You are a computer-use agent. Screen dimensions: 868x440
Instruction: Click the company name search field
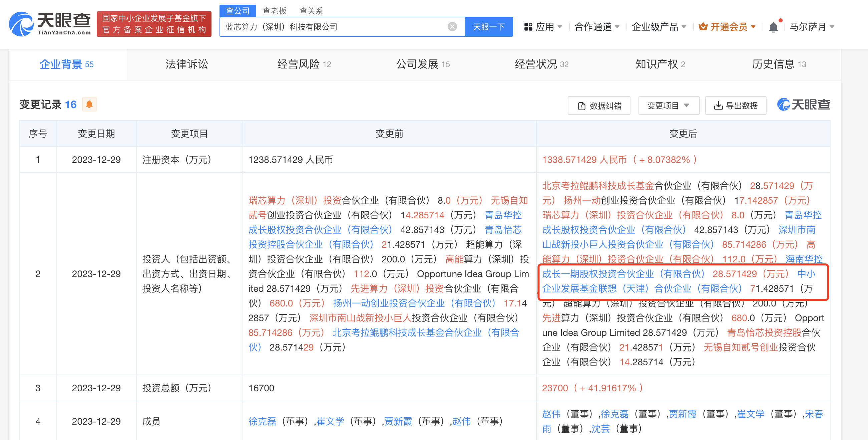[x=334, y=27]
